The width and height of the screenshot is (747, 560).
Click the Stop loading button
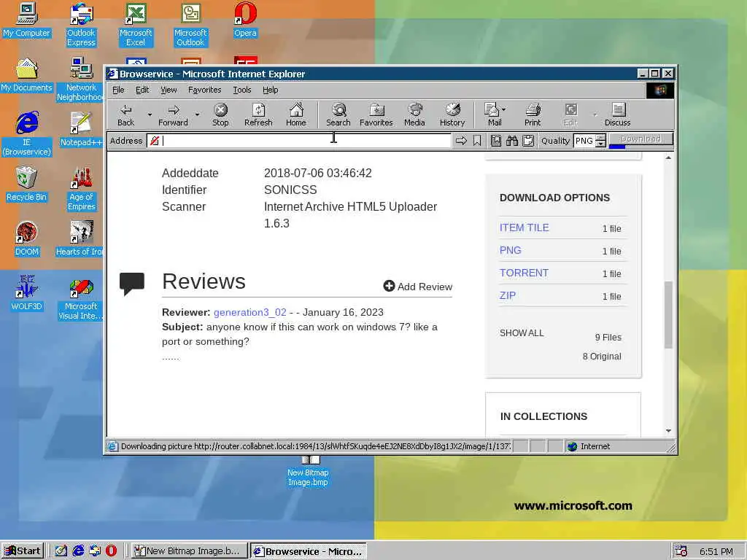pyautogui.click(x=220, y=114)
